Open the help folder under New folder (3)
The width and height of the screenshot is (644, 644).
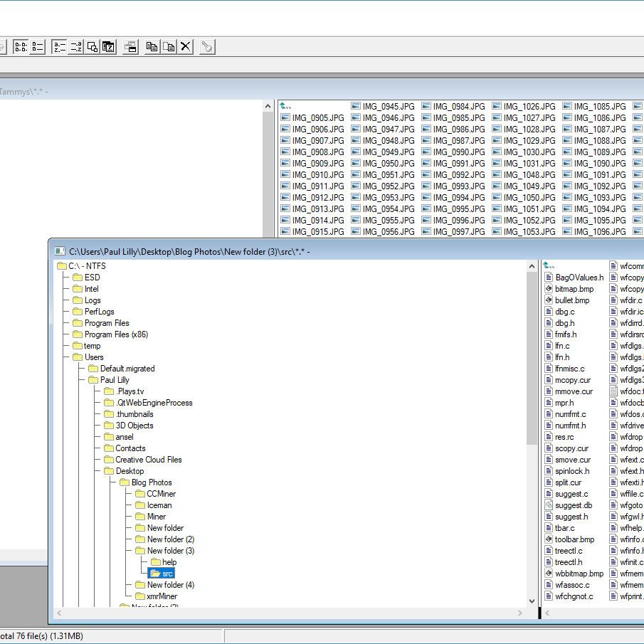[169, 562]
